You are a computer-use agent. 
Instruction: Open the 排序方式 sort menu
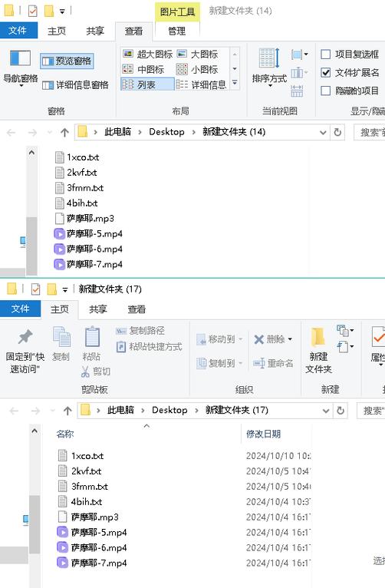(269, 68)
